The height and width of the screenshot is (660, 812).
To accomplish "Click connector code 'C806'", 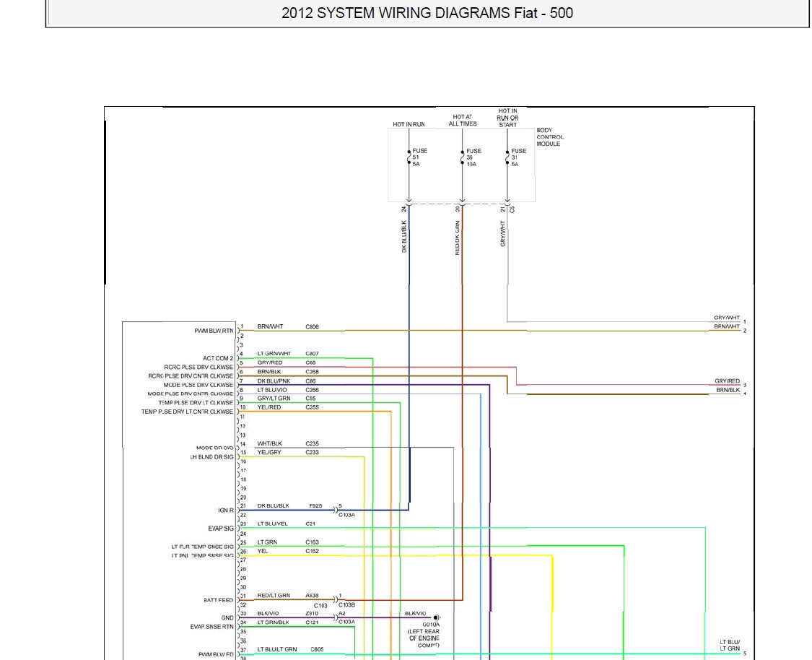I will coord(313,327).
